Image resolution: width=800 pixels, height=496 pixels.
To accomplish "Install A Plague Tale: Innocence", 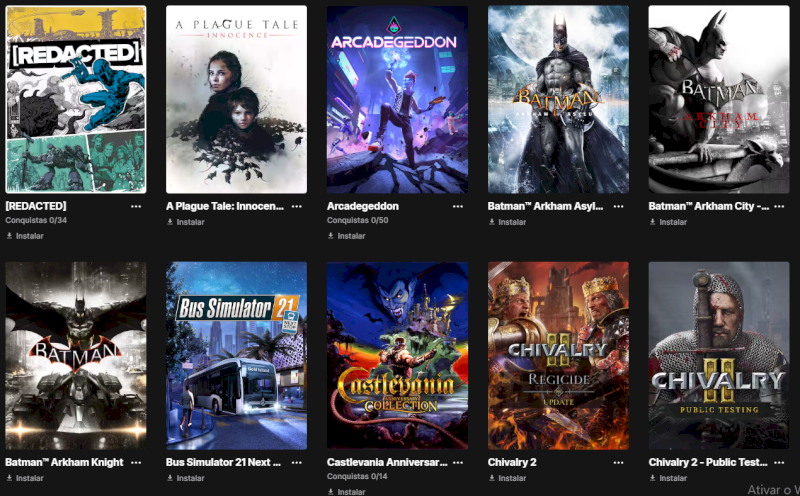I will coord(185,222).
